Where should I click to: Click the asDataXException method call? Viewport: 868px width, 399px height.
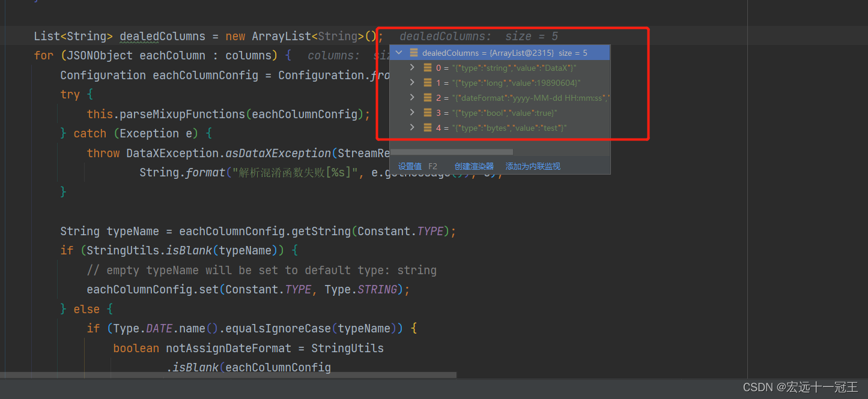(278, 153)
